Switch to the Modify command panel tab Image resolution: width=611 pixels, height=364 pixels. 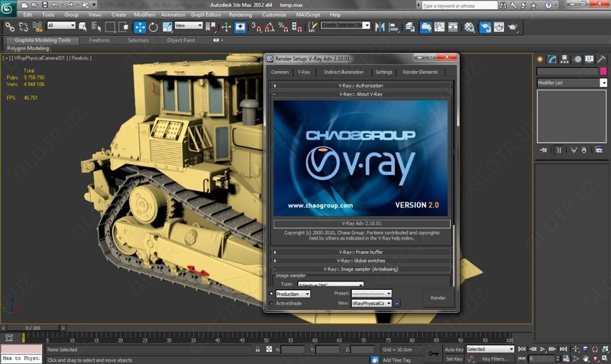552,60
